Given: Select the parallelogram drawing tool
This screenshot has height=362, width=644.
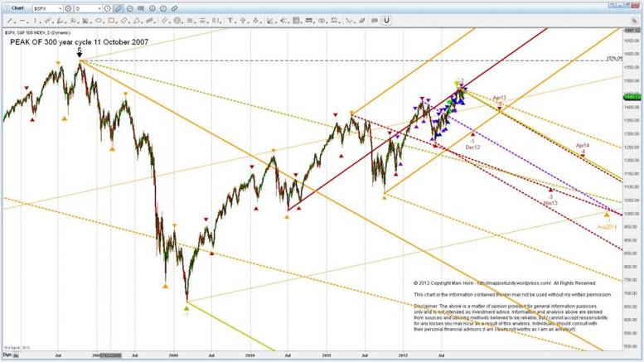Looking at the screenshot, I should click(x=149, y=21).
